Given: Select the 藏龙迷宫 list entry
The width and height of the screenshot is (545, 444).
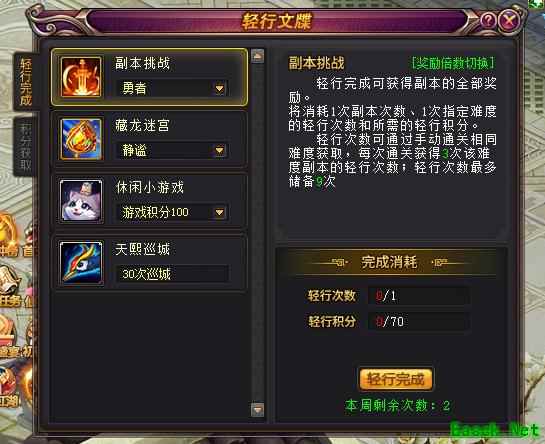Looking at the screenshot, I should tap(149, 139).
